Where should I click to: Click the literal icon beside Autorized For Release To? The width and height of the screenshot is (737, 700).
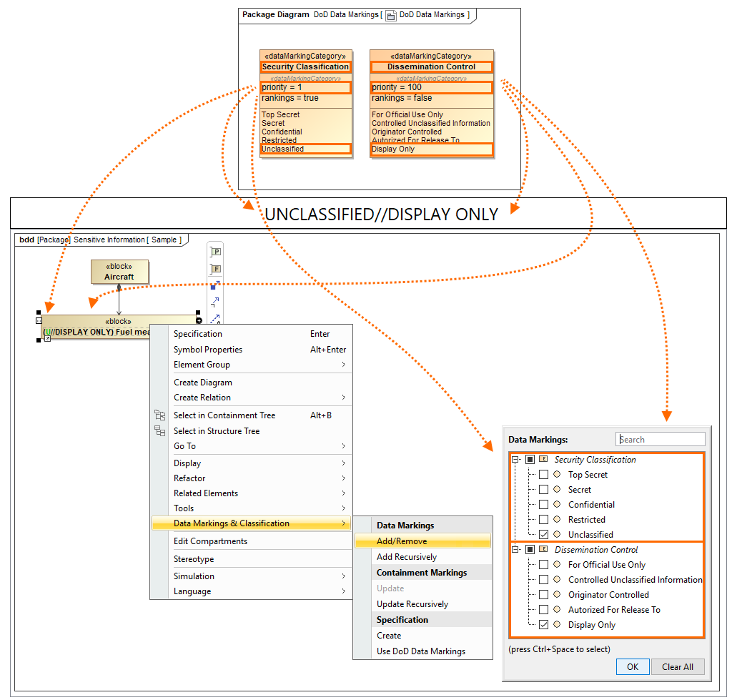click(x=557, y=609)
